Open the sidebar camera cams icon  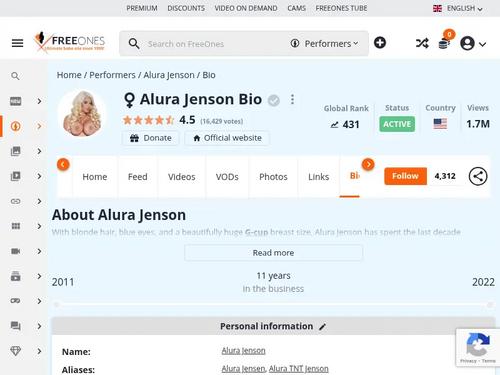(x=16, y=251)
